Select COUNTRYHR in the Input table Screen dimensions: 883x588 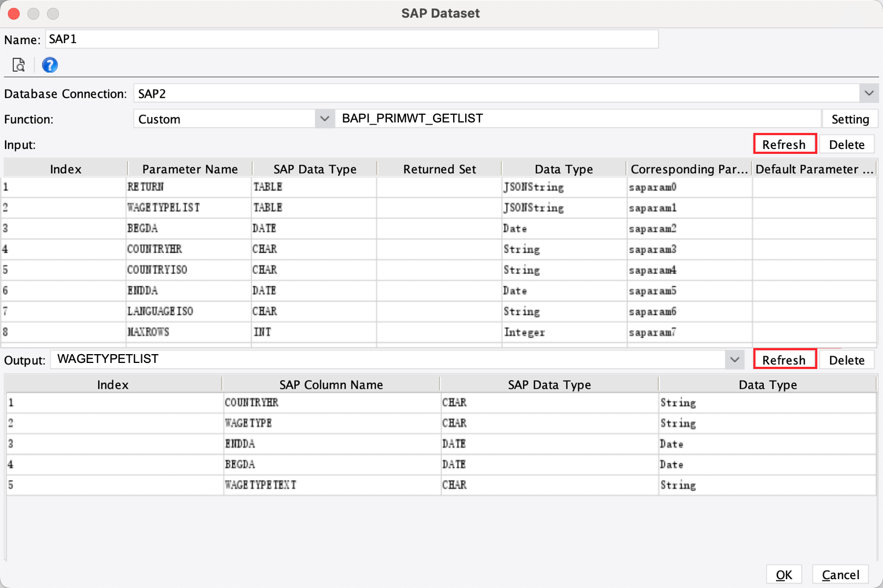pyautogui.click(x=189, y=249)
